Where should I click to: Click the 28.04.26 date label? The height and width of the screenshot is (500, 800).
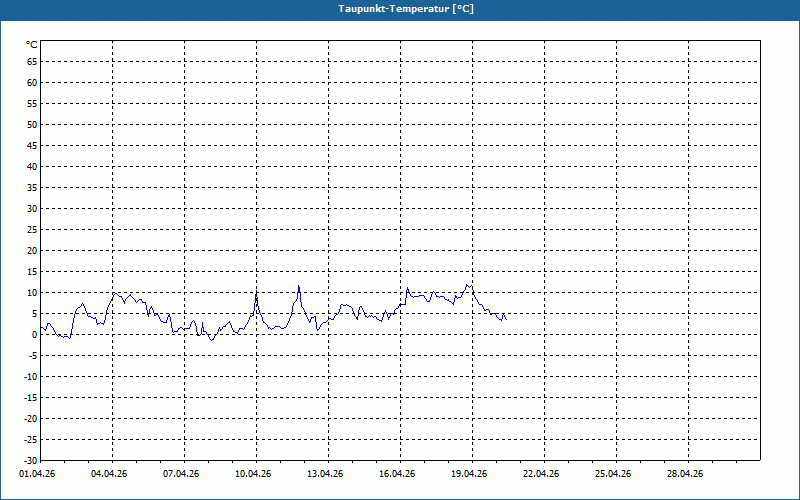[685, 474]
